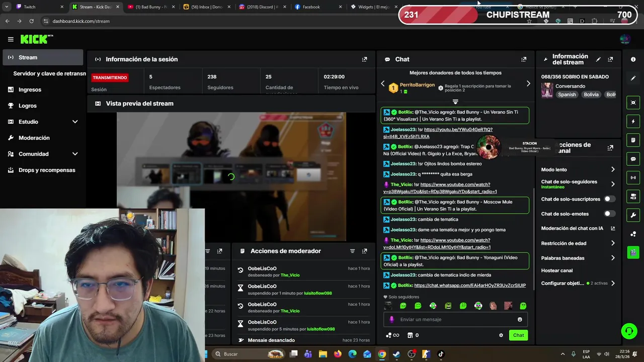Filter the Acciones de moderador list
This screenshot has width=644, height=362.
point(352,251)
